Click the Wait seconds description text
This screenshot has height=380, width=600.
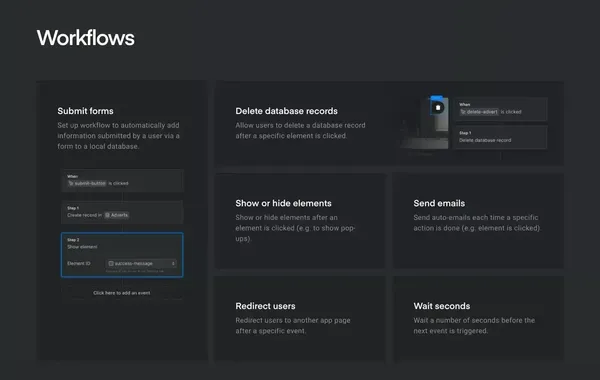click(x=474, y=326)
